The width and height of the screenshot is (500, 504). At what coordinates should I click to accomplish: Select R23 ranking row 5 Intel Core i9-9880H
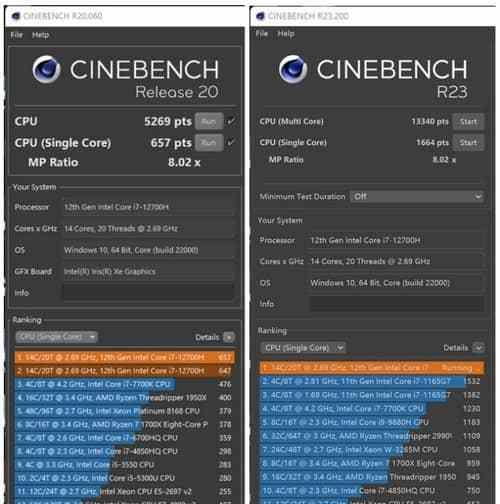click(372, 422)
